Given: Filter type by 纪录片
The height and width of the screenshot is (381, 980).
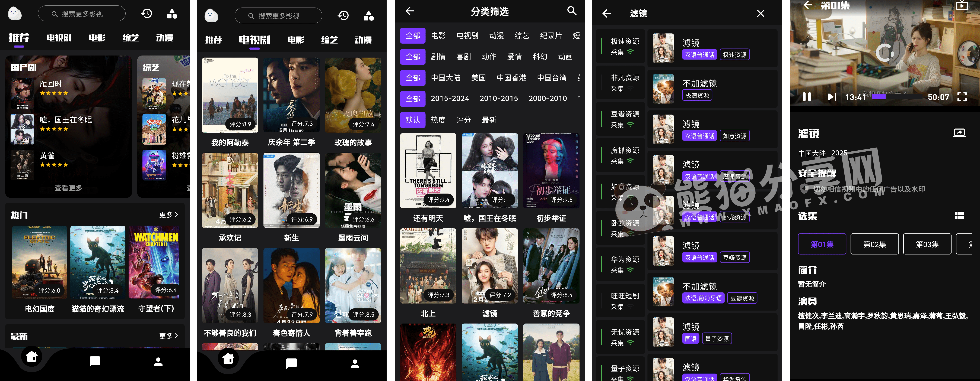Looking at the screenshot, I should click(551, 36).
